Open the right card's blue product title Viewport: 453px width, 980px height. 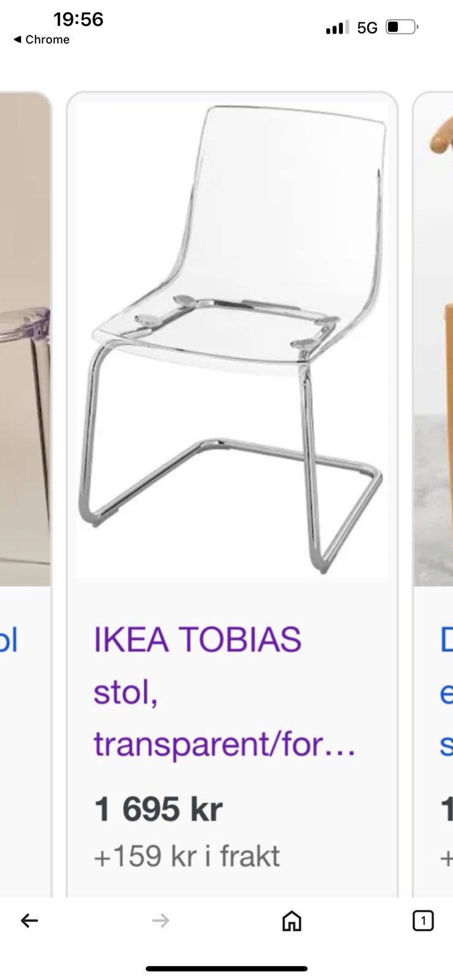446,692
